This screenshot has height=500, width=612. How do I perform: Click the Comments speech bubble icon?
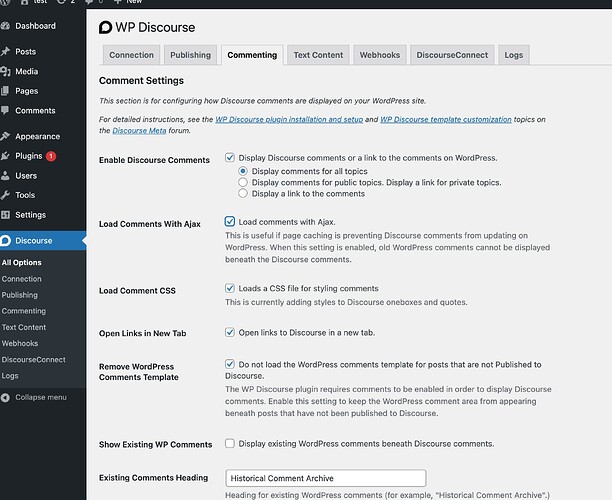tap(5, 110)
